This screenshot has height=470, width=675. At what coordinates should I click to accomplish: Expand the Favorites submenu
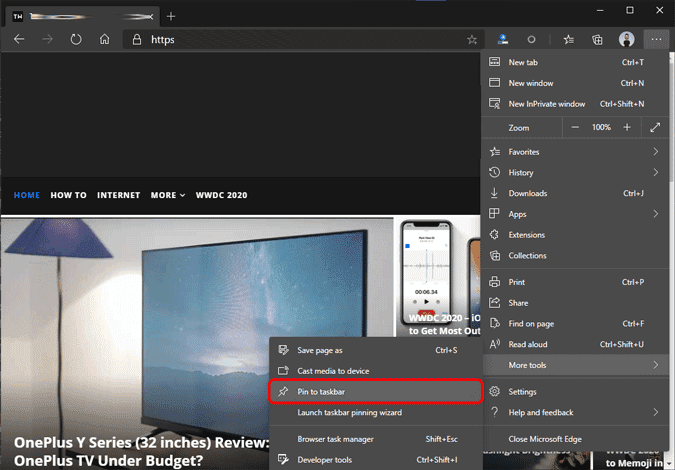coord(575,152)
